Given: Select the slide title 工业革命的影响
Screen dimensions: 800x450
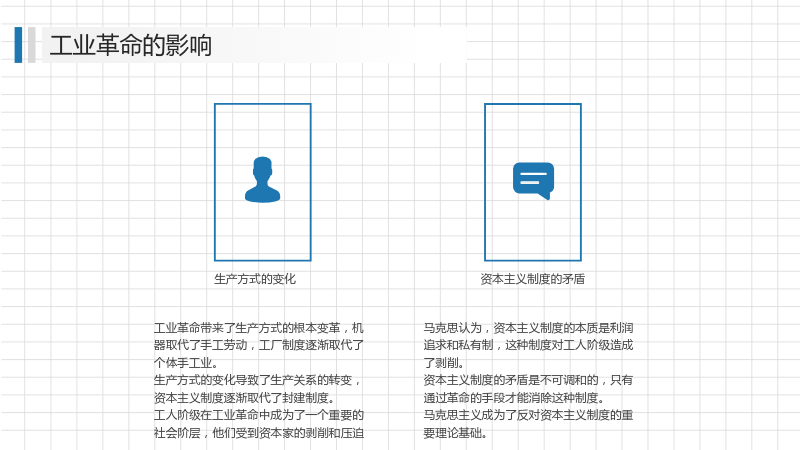Looking at the screenshot, I should pos(131,45).
